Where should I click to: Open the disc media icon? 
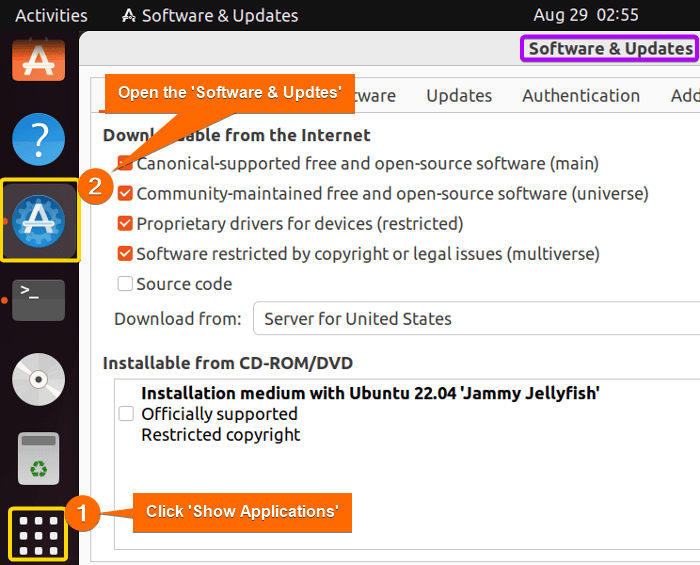pyautogui.click(x=38, y=379)
